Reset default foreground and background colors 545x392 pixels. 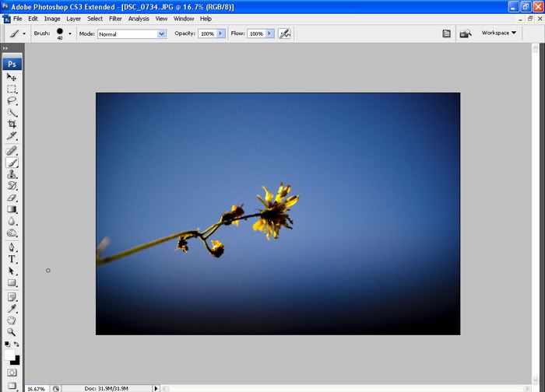(x=7, y=344)
